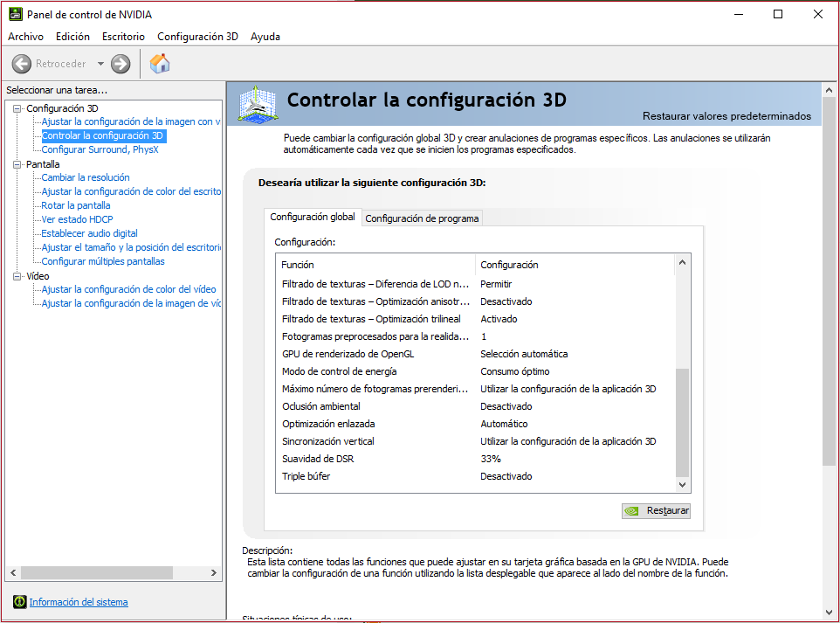Click task tree scroll left arrow
The height and width of the screenshot is (623, 840).
(x=13, y=572)
